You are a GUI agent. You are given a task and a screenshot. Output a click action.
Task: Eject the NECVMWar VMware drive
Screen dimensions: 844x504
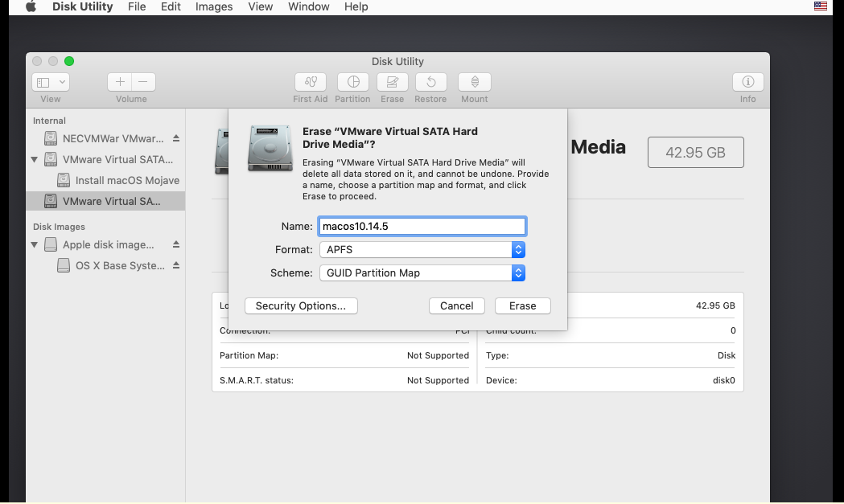[176, 138]
